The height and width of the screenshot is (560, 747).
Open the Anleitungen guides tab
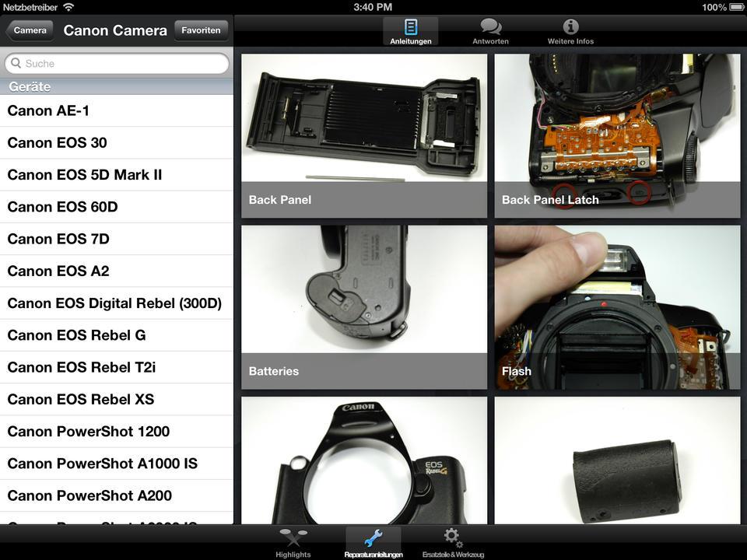click(410, 31)
